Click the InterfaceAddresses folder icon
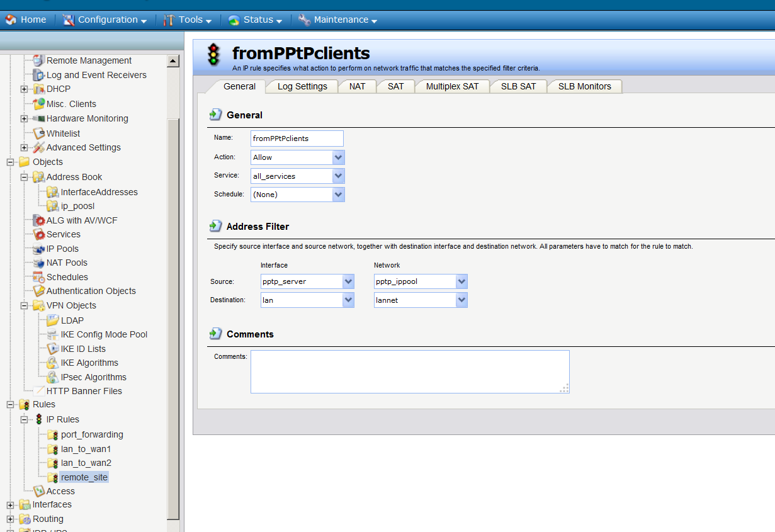Screen dimensions: 775x532 tap(53, 192)
